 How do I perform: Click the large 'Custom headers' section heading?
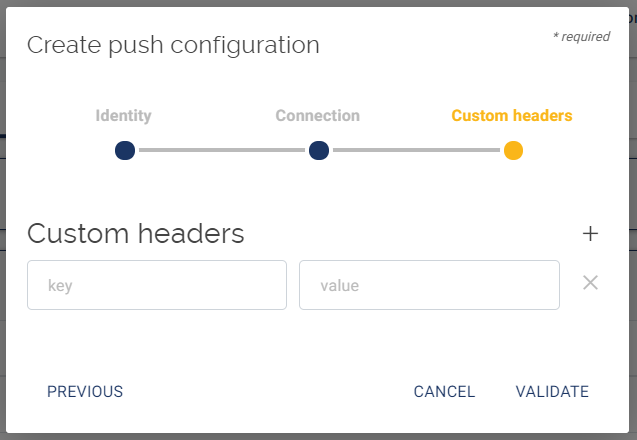136,234
